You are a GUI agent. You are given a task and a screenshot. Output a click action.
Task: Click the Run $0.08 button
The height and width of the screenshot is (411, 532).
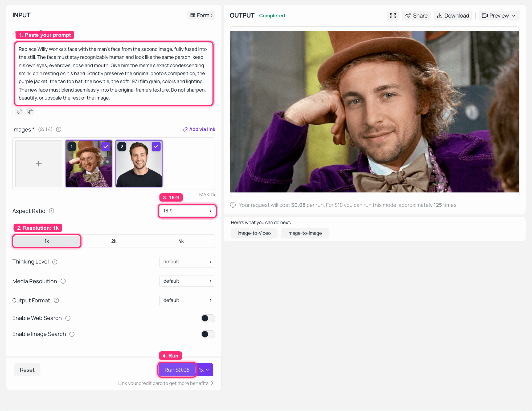click(177, 370)
